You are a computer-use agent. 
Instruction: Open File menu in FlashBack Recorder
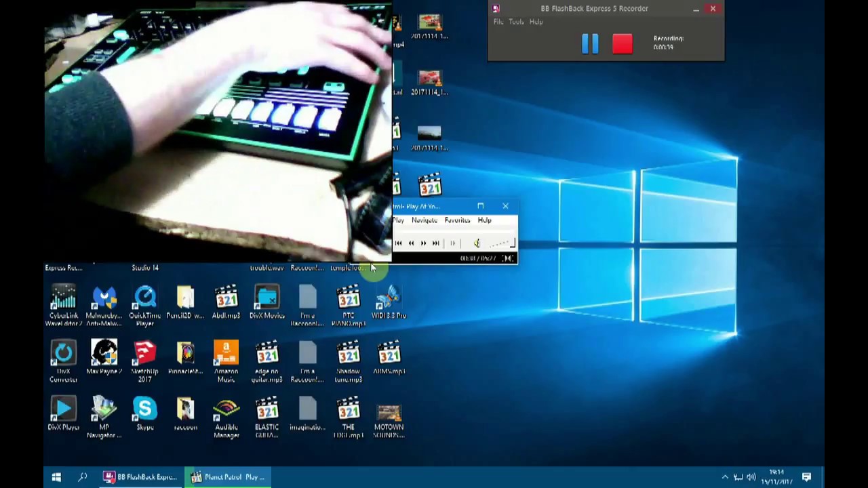(x=498, y=22)
